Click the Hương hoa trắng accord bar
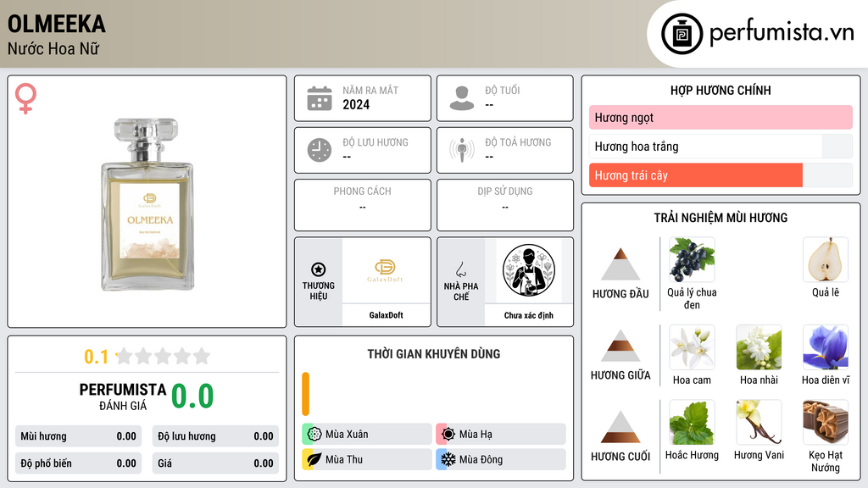Image resolution: width=868 pixels, height=488 pixels. 721,146
